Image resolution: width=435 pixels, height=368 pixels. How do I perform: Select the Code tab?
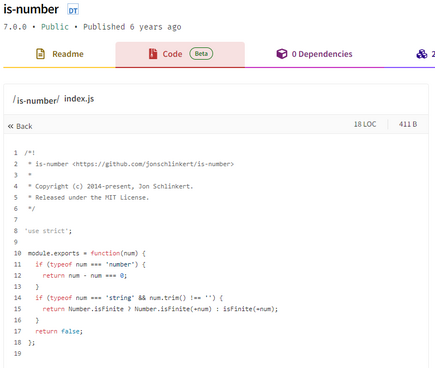(x=180, y=54)
